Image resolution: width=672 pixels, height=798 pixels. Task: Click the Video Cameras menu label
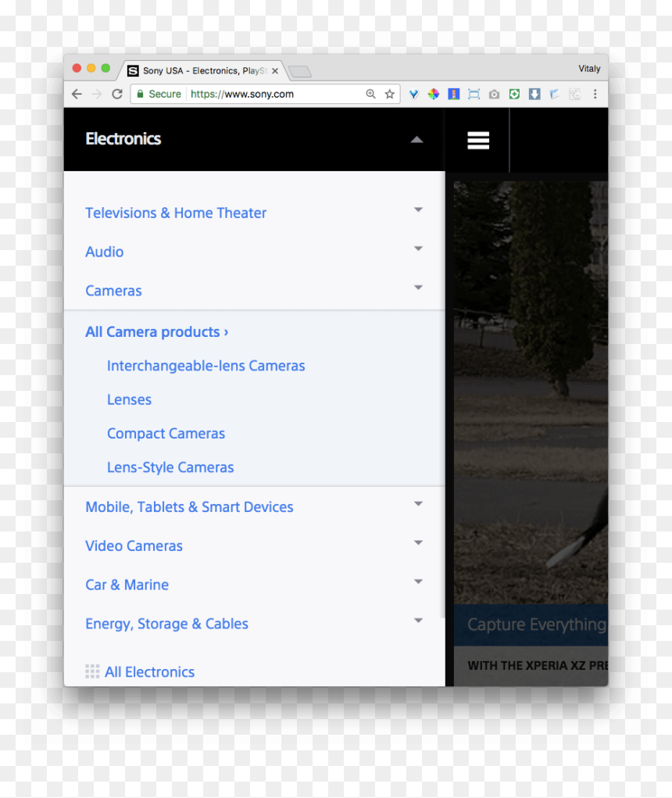[x=134, y=546]
